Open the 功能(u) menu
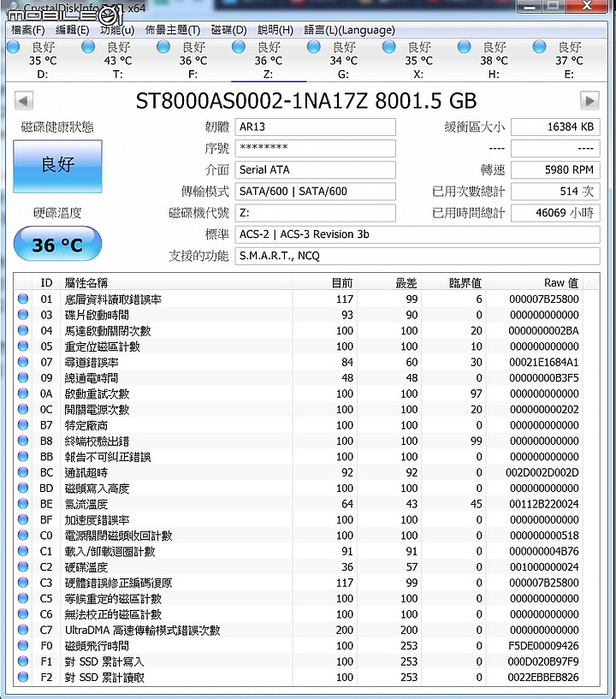The width and height of the screenshot is (616, 699). tap(117, 30)
